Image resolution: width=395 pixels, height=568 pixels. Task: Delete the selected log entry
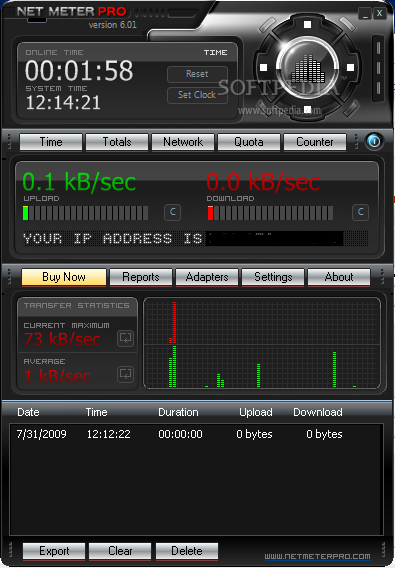pos(187,551)
